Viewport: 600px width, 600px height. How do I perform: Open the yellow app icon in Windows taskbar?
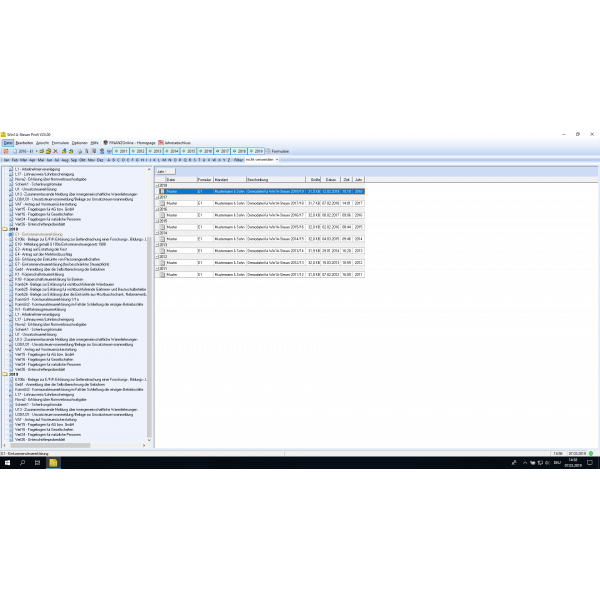point(53,463)
